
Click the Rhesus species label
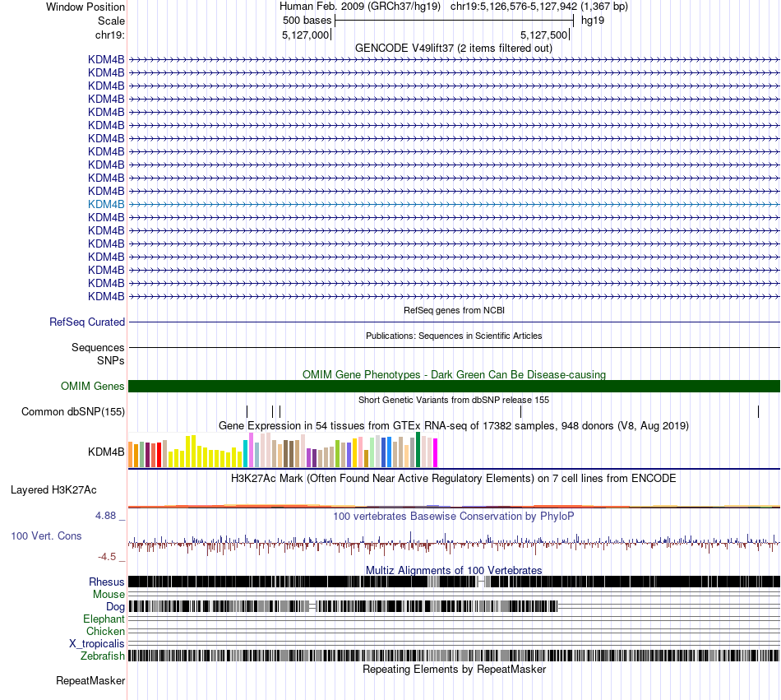pos(107,582)
